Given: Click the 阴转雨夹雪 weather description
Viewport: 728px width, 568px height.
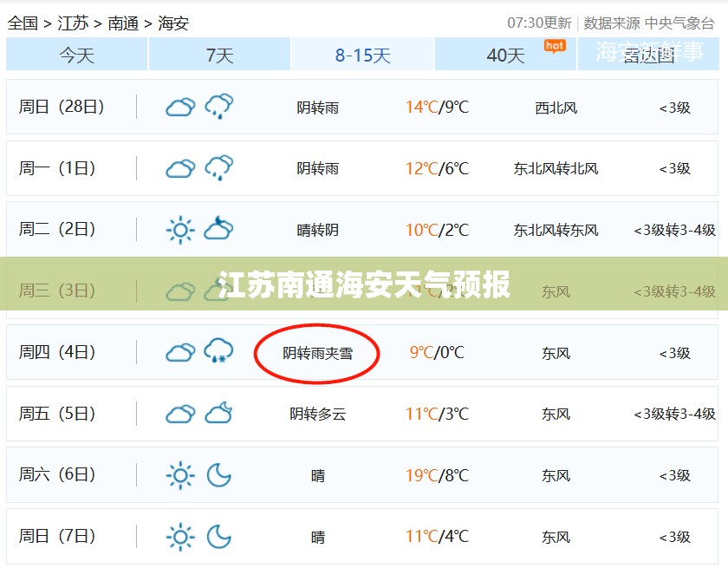Looking at the screenshot, I should pyautogui.click(x=317, y=354).
